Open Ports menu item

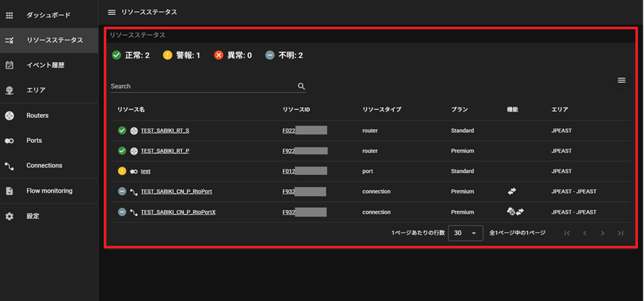point(49,140)
